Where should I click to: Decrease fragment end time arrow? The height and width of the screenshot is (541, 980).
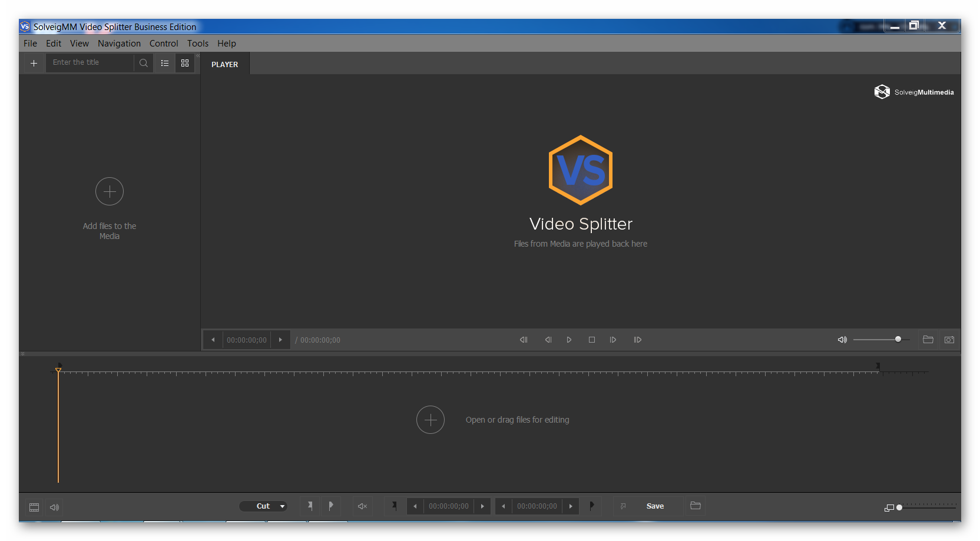coord(504,506)
